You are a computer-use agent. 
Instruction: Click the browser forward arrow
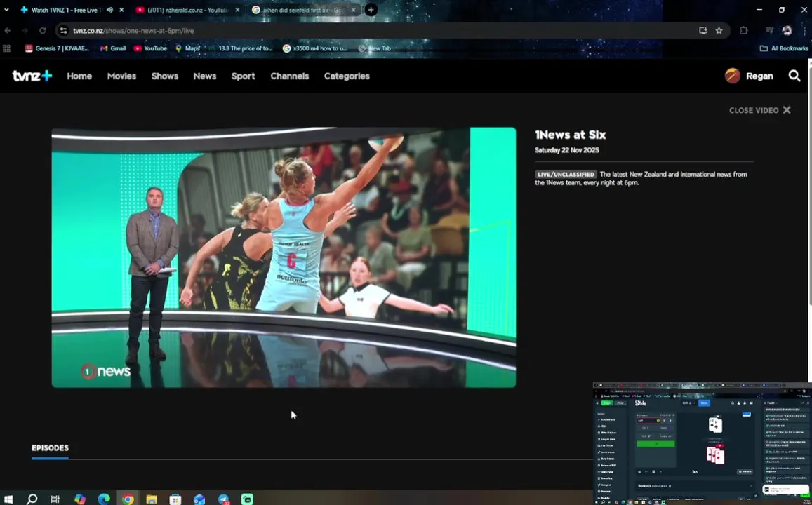(x=25, y=31)
